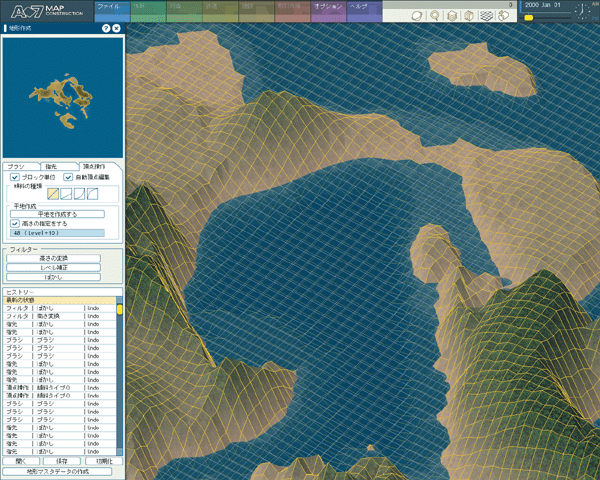The image size is (600, 480).
Task: Click the history list scroll down arrow
Action: (x=119, y=452)
